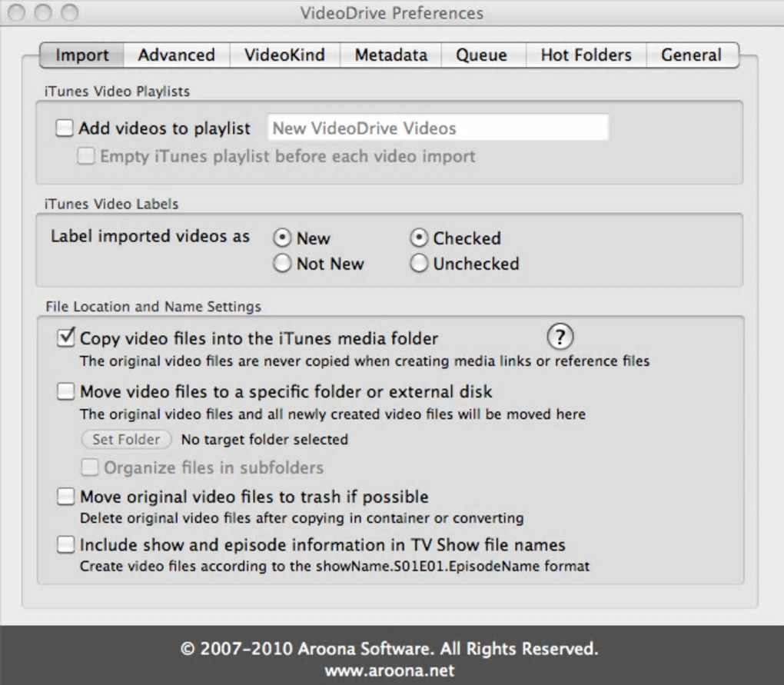
Task: Click the Set Folder button
Action: pos(126,440)
